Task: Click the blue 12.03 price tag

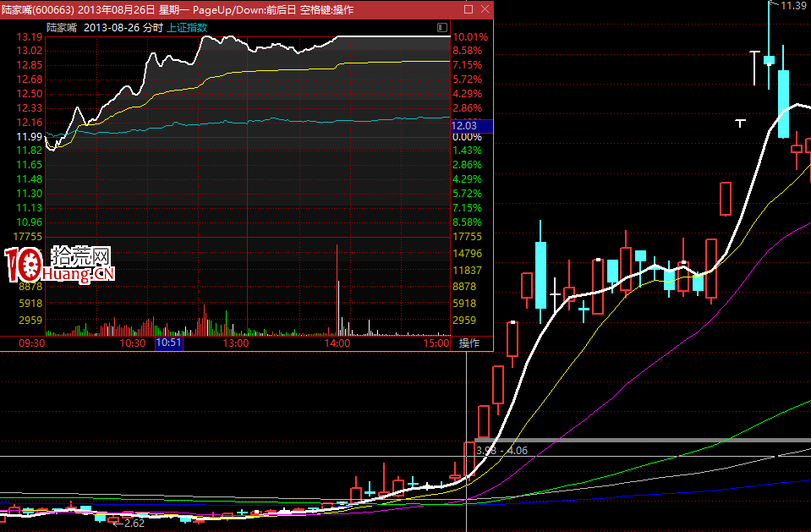Action: [465, 126]
